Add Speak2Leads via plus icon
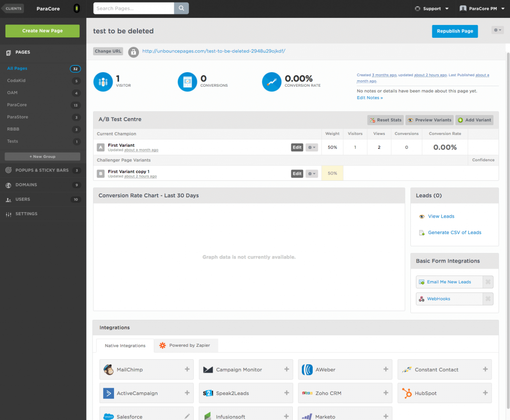Image resolution: width=510 pixels, height=420 pixels. click(x=286, y=393)
